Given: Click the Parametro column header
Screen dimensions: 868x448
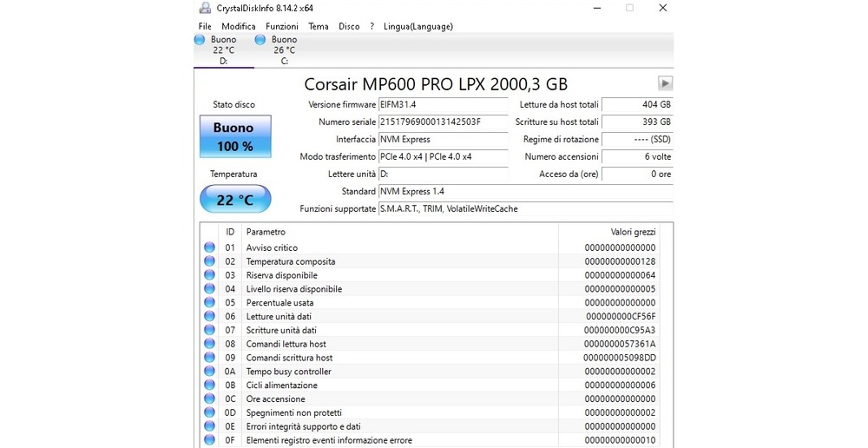Looking at the screenshot, I should (x=399, y=232).
